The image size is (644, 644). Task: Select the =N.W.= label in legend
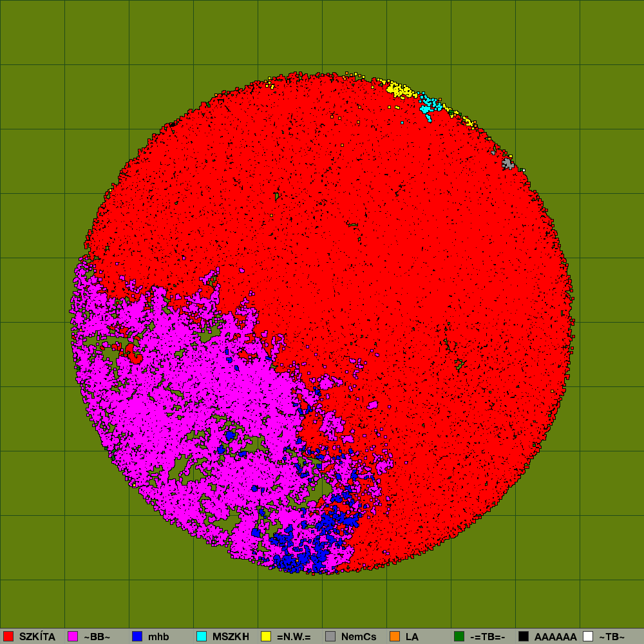[x=294, y=637]
